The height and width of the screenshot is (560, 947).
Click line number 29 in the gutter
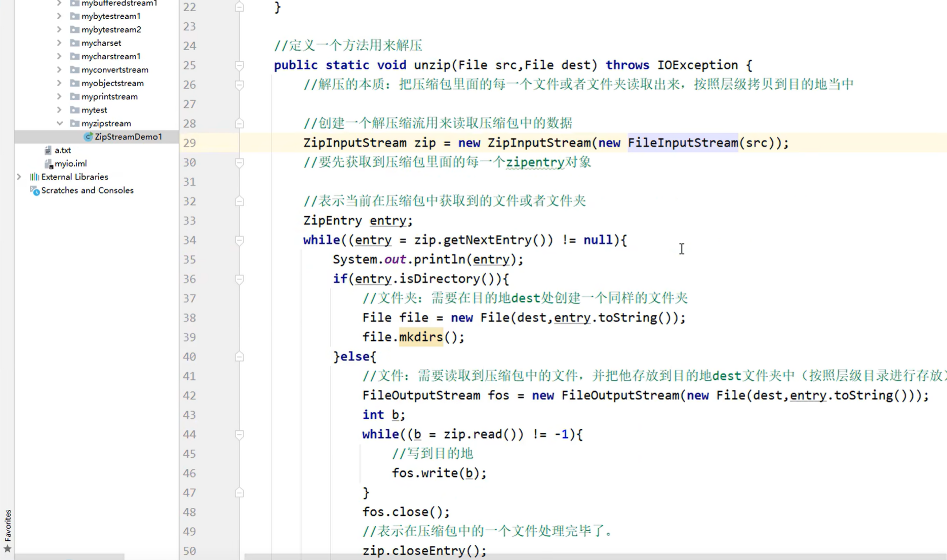(189, 143)
